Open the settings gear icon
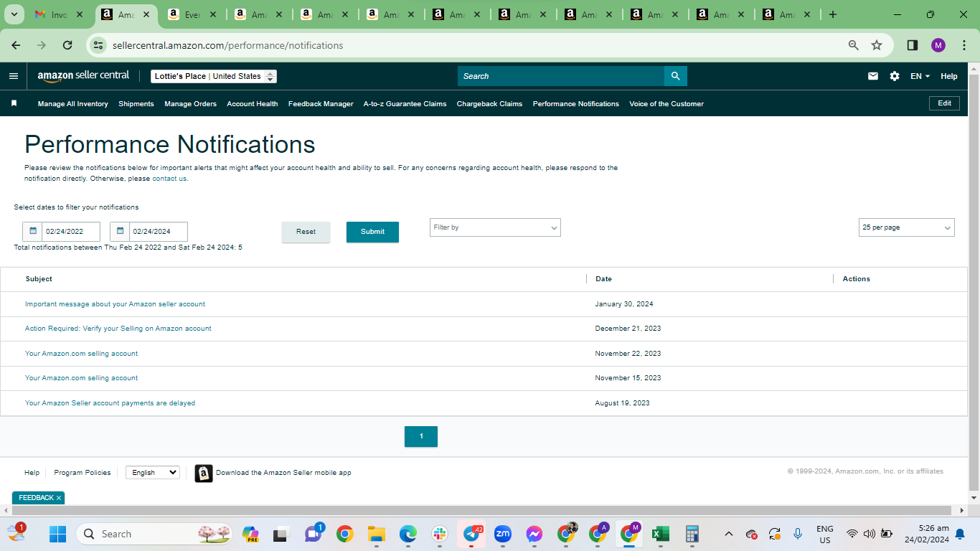980x551 pixels. [x=895, y=76]
